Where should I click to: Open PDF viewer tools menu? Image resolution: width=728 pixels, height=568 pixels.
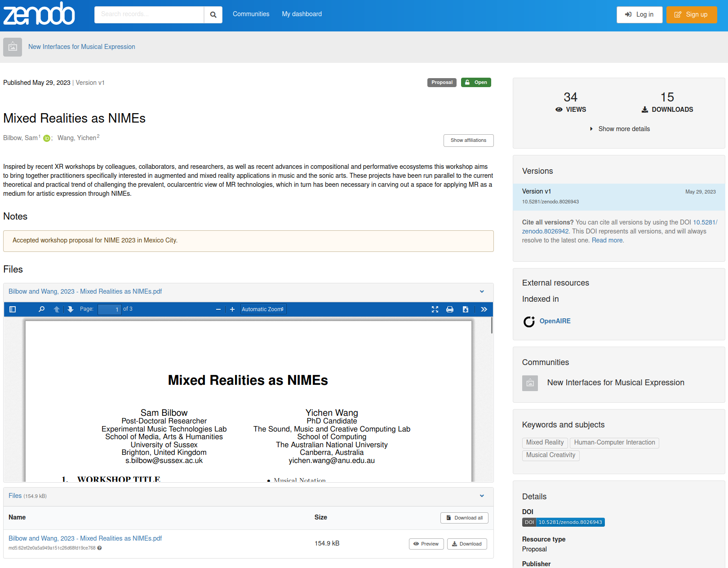click(484, 309)
